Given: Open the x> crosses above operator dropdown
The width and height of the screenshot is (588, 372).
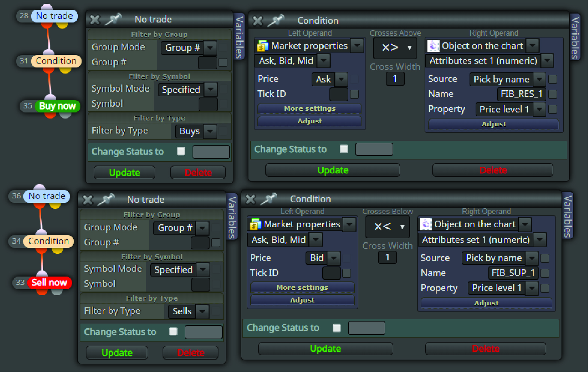Looking at the screenshot, I should tap(395, 48).
